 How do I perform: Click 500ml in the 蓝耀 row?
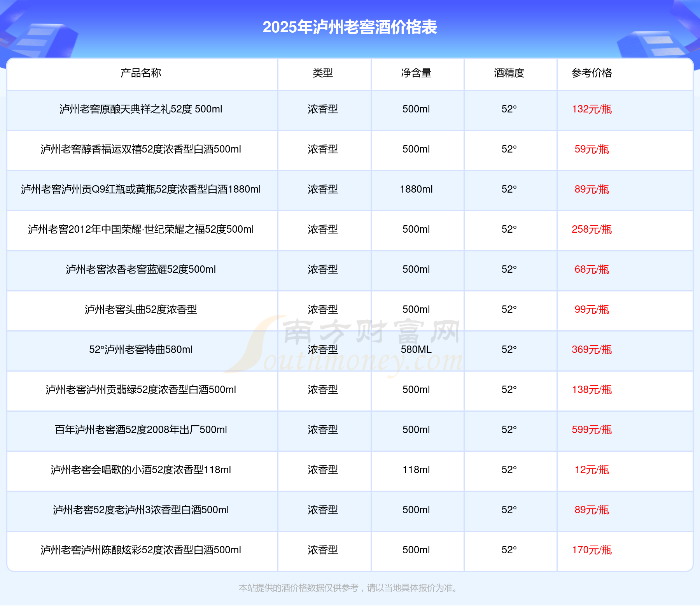(x=416, y=269)
